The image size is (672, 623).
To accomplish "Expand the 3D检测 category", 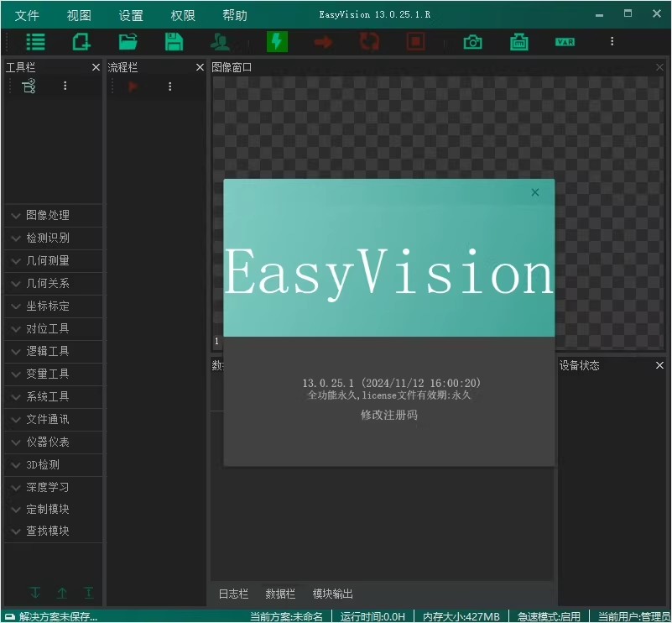I will point(53,465).
